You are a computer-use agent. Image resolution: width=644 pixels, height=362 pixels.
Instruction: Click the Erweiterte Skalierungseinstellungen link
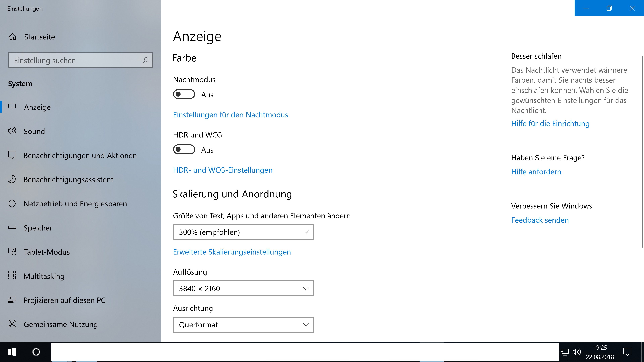(x=232, y=252)
